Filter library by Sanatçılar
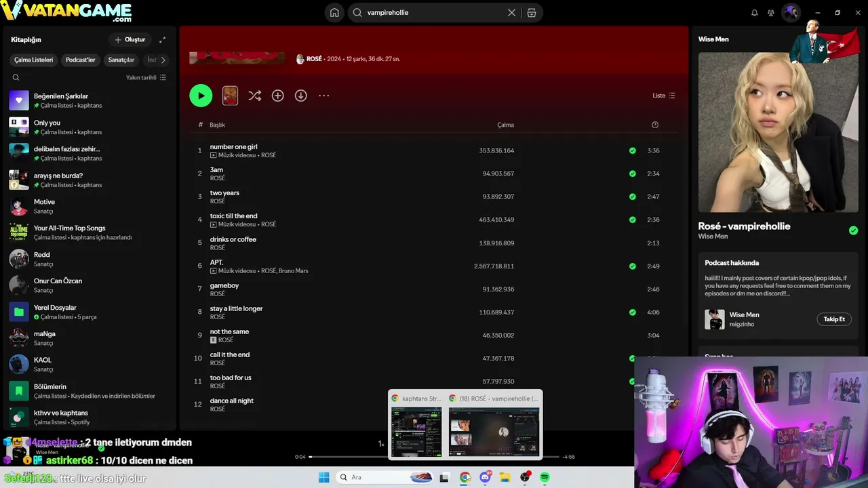The height and width of the screenshot is (488, 868). pos(121,60)
